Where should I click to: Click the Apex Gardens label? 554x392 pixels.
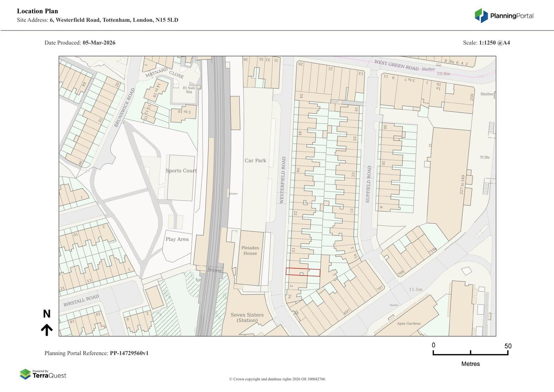[x=409, y=323]
